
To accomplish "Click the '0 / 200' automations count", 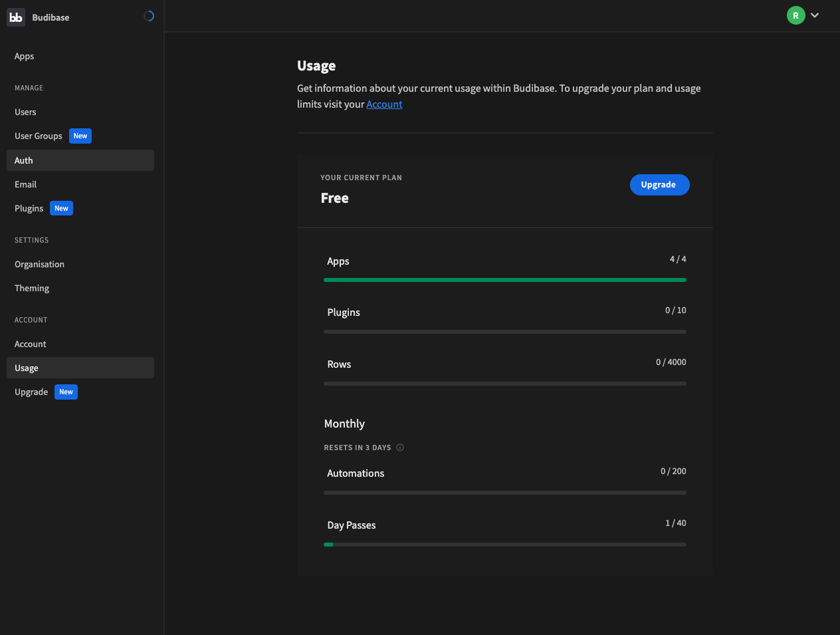I will 673,471.
